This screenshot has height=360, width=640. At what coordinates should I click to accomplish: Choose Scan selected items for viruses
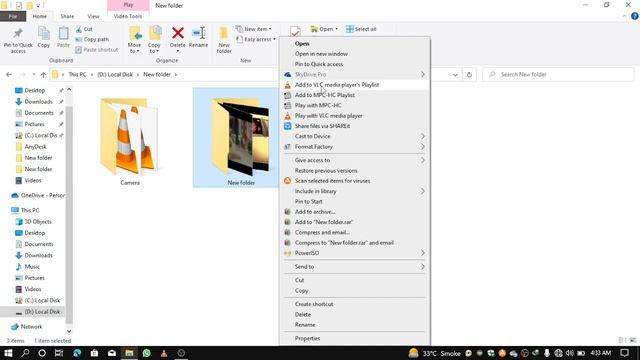355,181
